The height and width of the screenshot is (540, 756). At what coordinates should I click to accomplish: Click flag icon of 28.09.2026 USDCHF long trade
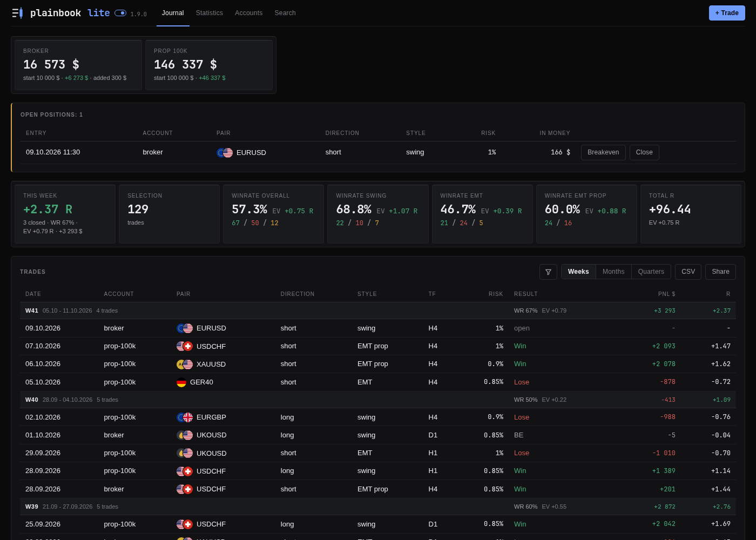click(185, 471)
